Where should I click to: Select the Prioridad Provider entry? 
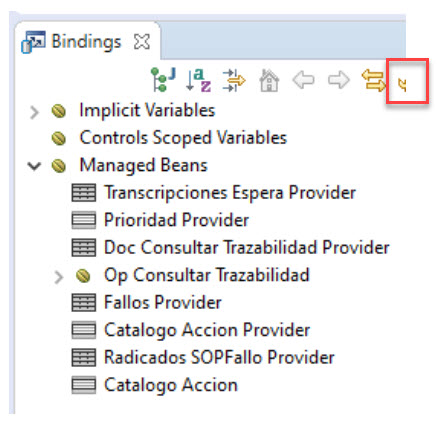(176, 220)
